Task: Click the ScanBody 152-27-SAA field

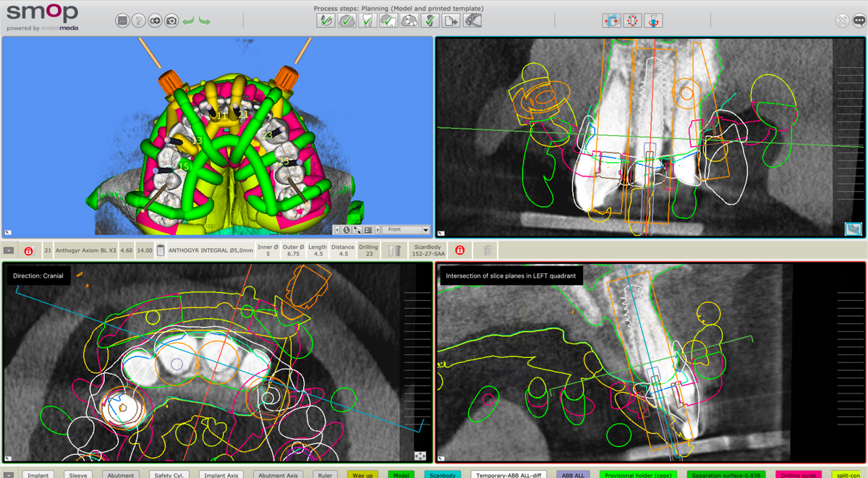Action: [x=427, y=250]
